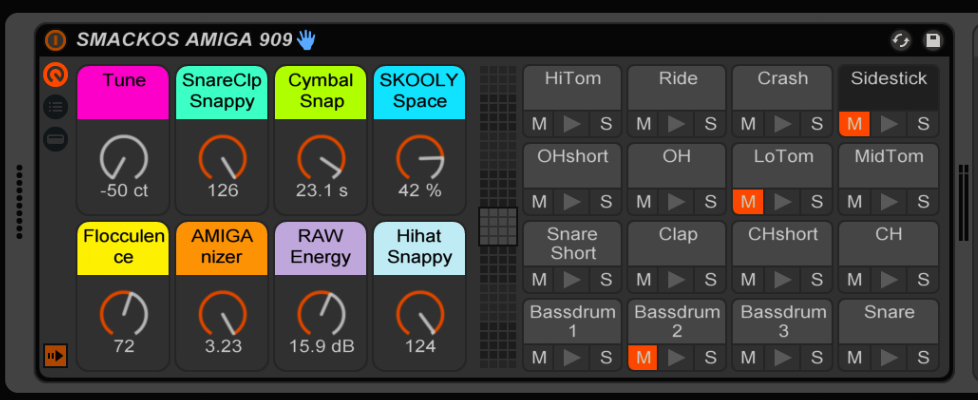Screen dimensions: 978x400
Task: Click the pad overview selector grid
Action: (498, 226)
